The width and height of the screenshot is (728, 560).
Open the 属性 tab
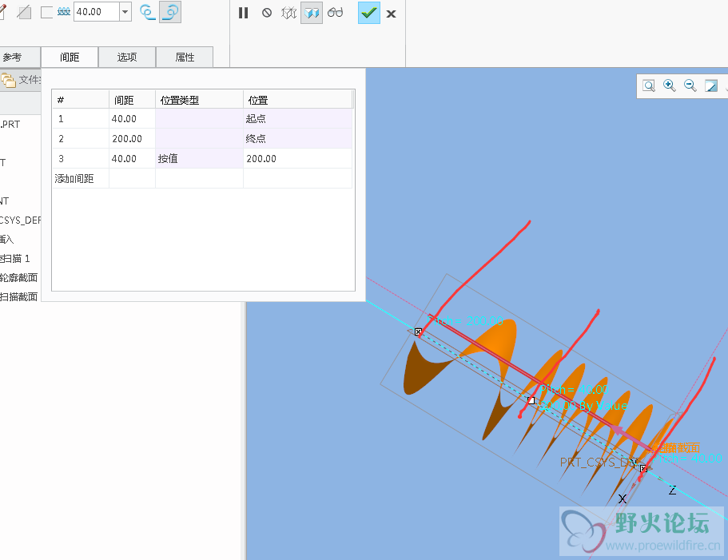click(185, 57)
